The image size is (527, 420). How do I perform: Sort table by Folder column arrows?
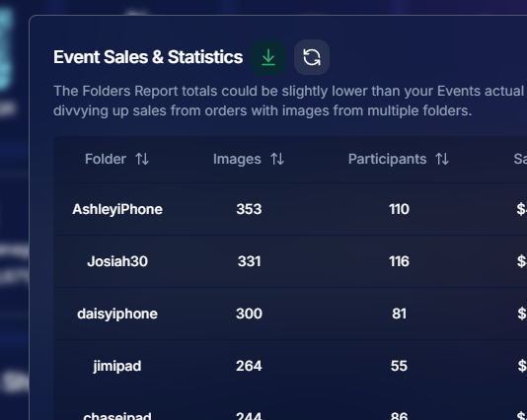click(142, 159)
